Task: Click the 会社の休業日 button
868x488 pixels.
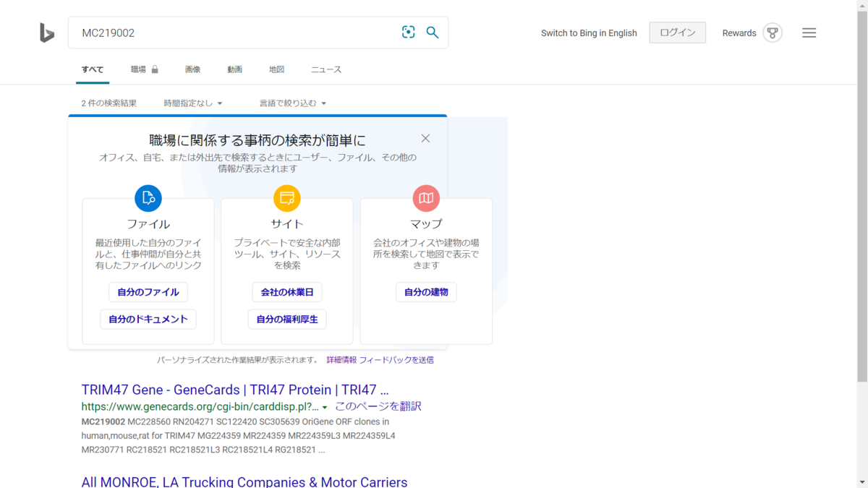Action: pos(287,292)
